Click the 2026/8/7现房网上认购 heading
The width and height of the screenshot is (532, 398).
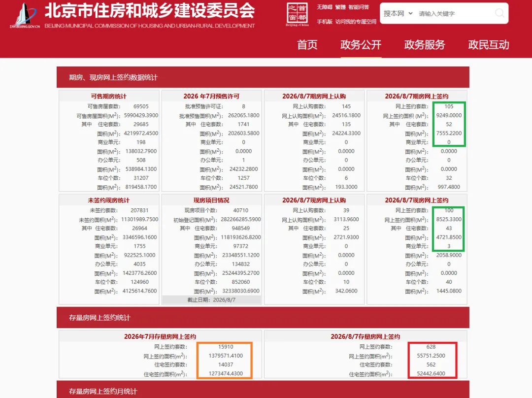tap(314, 200)
